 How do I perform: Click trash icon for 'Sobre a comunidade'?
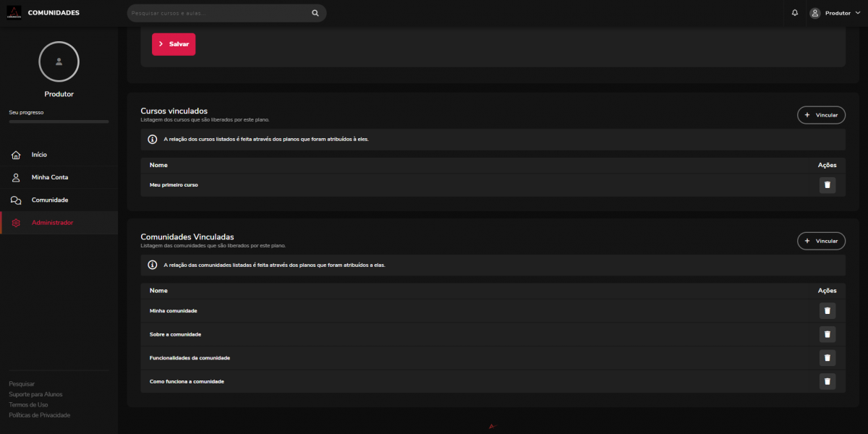827,334
